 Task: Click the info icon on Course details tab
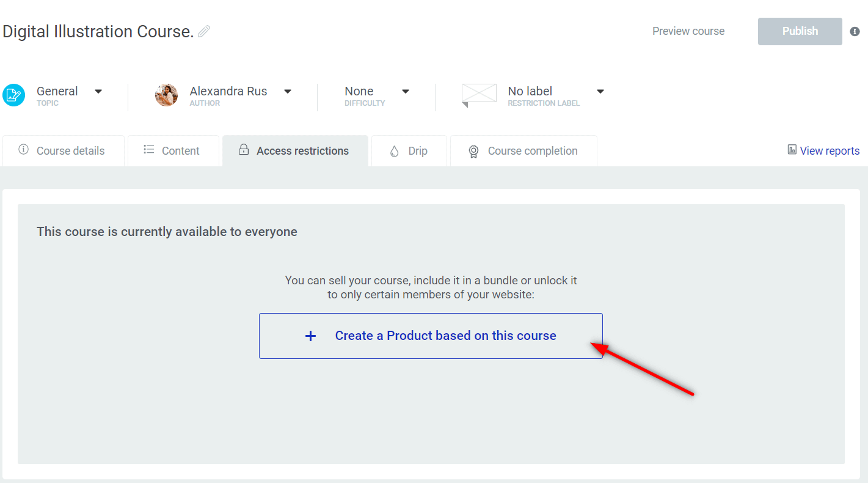pyautogui.click(x=24, y=150)
